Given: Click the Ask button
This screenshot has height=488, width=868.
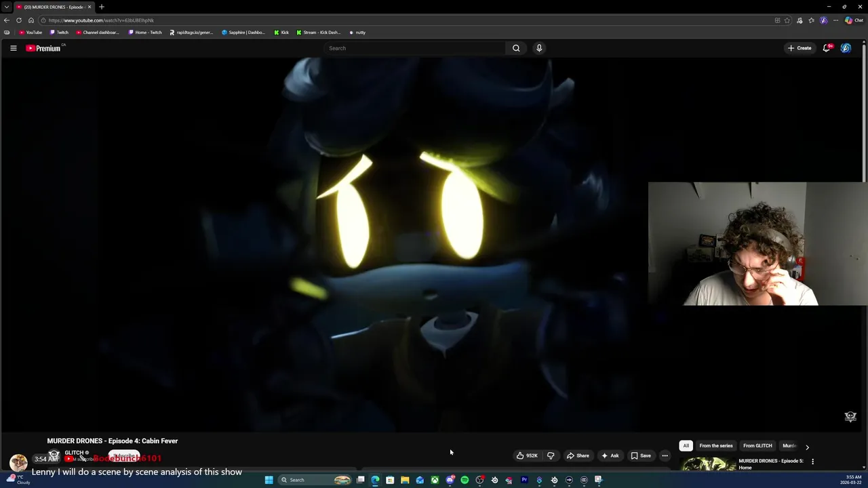Looking at the screenshot, I should tap(610, 455).
